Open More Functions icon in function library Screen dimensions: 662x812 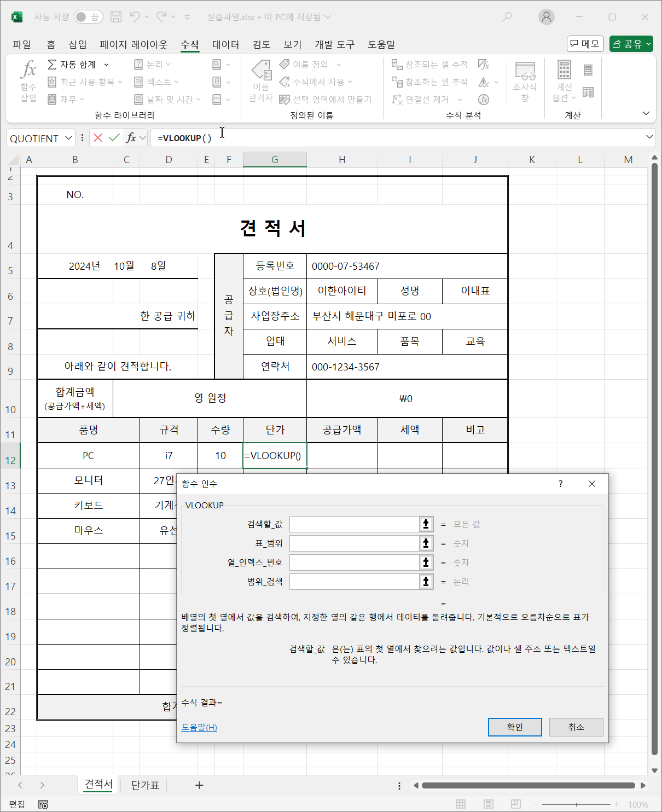point(217,100)
